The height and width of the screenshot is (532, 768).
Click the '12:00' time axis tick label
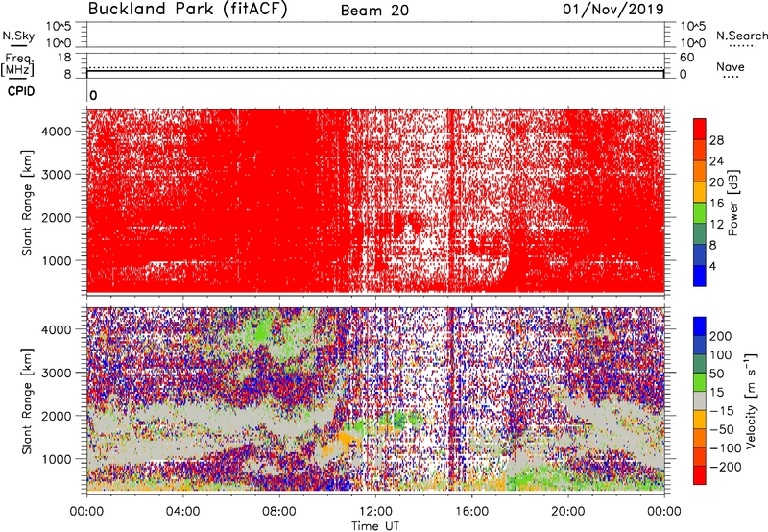coord(375,512)
